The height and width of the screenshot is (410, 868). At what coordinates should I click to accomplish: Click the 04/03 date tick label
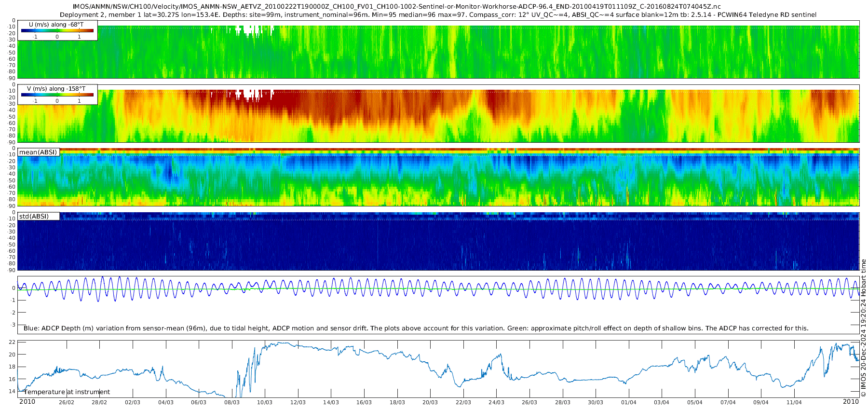pyautogui.click(x=165, y=402)
